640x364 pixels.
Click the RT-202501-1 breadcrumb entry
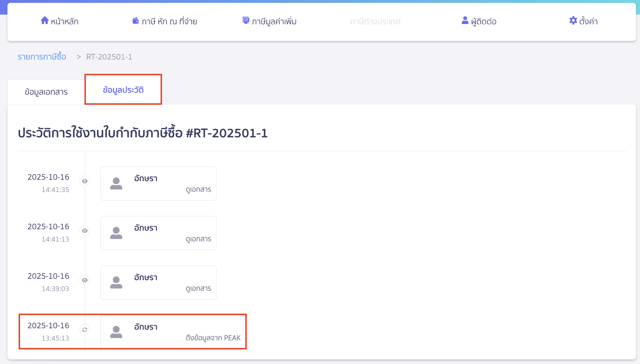tap(109, 57)
